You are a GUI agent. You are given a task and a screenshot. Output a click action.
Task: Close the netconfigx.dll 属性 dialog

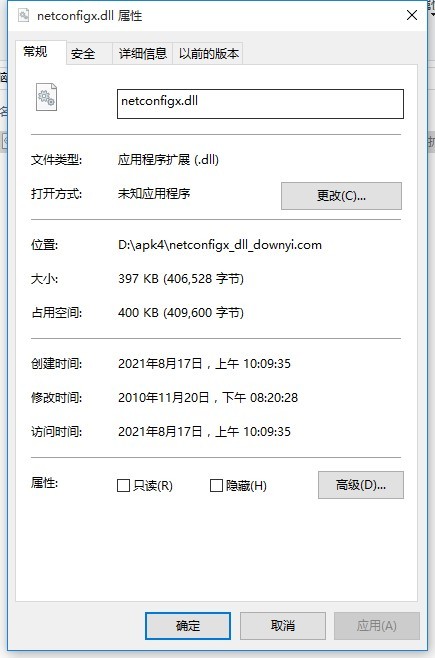(412, 16)
